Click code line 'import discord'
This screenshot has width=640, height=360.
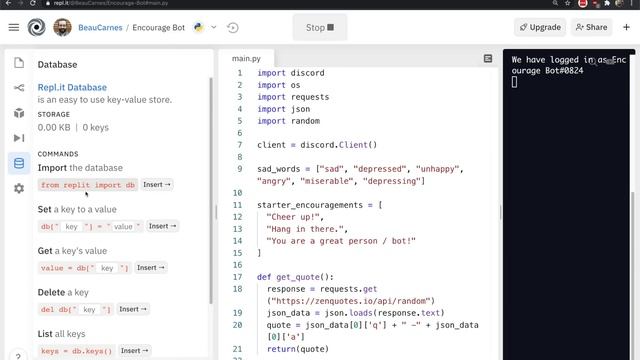pyautogui.click(x=291, y=73)
